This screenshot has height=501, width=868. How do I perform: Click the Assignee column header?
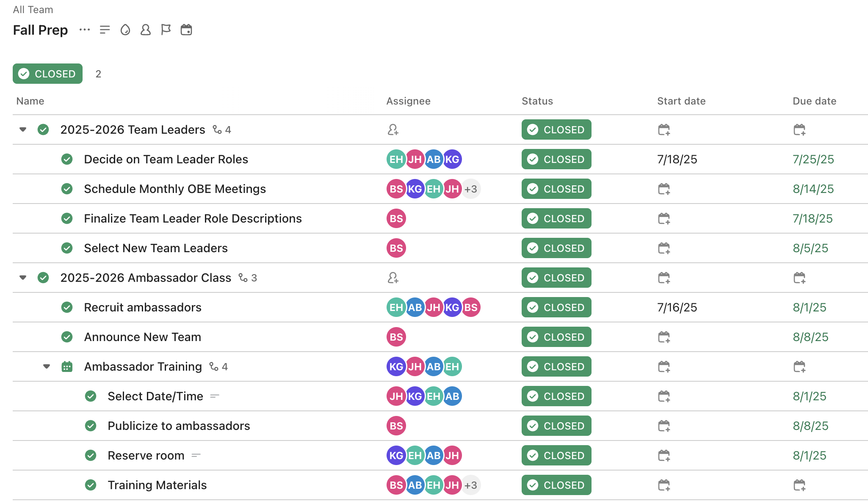pos(408,101)
